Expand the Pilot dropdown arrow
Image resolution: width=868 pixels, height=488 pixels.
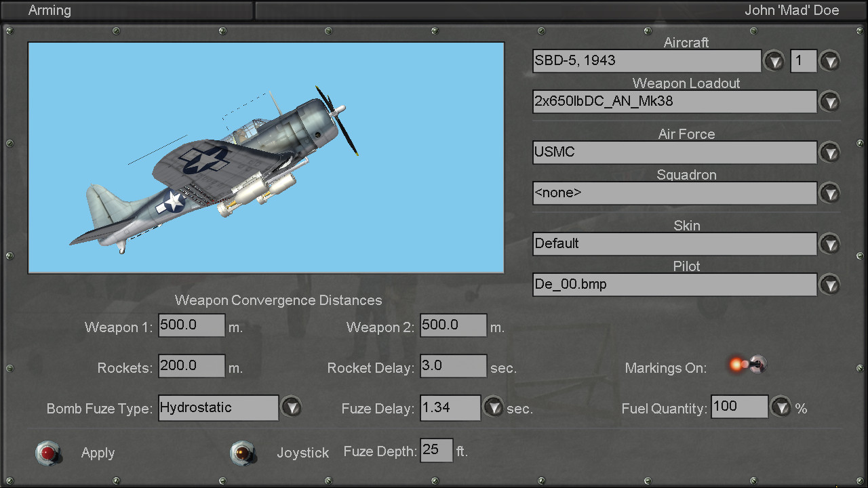pos(829,285)
